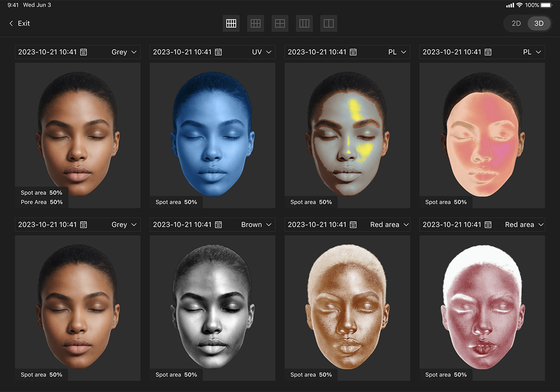
Task: Select the blue UV face image
Action: (x=212, y=135)
